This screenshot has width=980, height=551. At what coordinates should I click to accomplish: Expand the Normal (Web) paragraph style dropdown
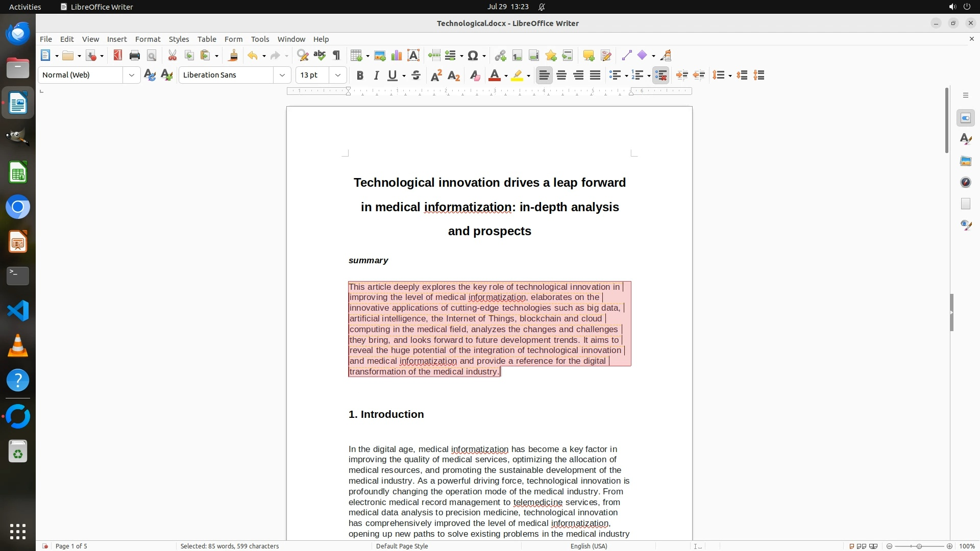click(131, 76)
